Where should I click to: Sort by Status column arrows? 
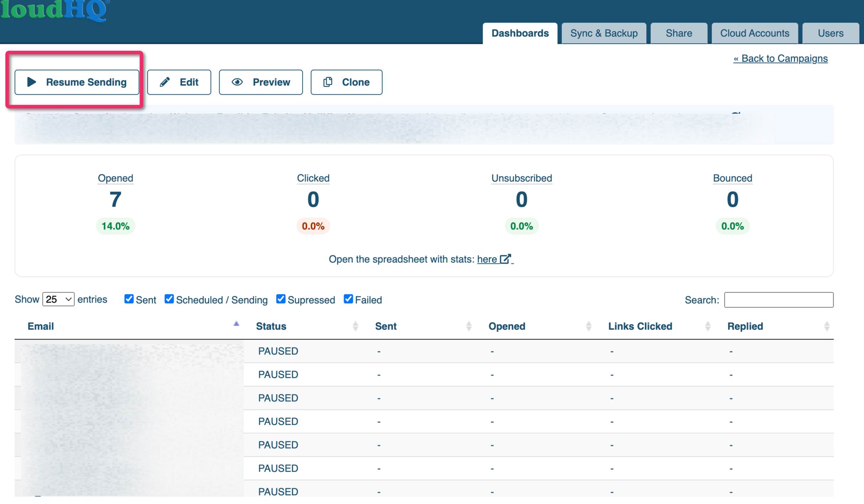point(355,326)
